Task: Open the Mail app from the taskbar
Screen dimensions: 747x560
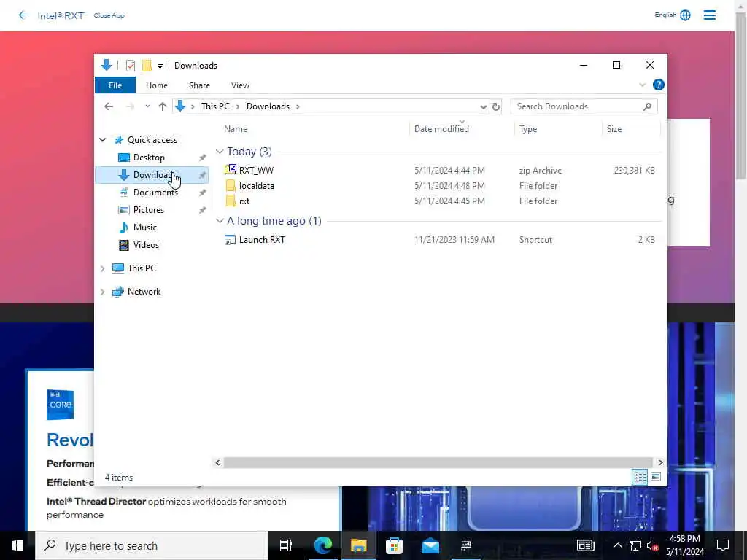Action: (x=430, y=545)
